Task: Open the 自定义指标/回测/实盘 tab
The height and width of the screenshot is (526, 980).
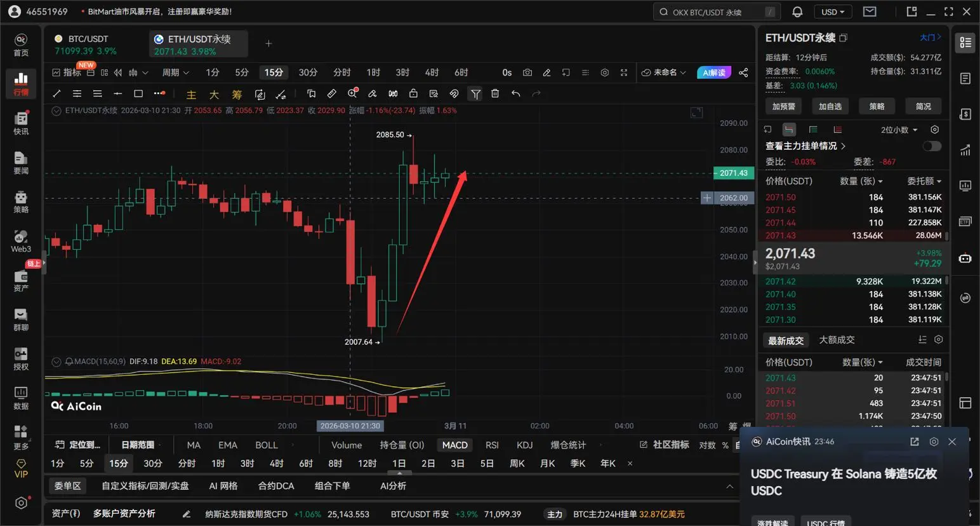Action: click(145, 486)
